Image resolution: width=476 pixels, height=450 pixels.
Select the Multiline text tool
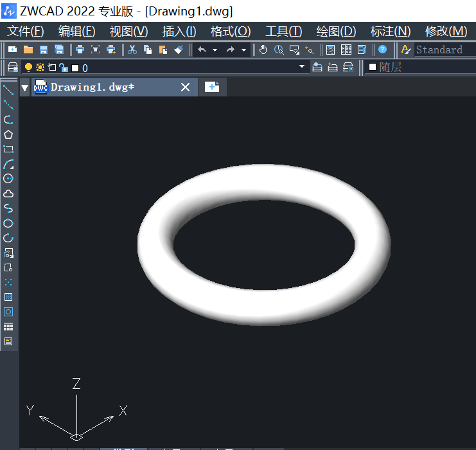tap(8, 341)
